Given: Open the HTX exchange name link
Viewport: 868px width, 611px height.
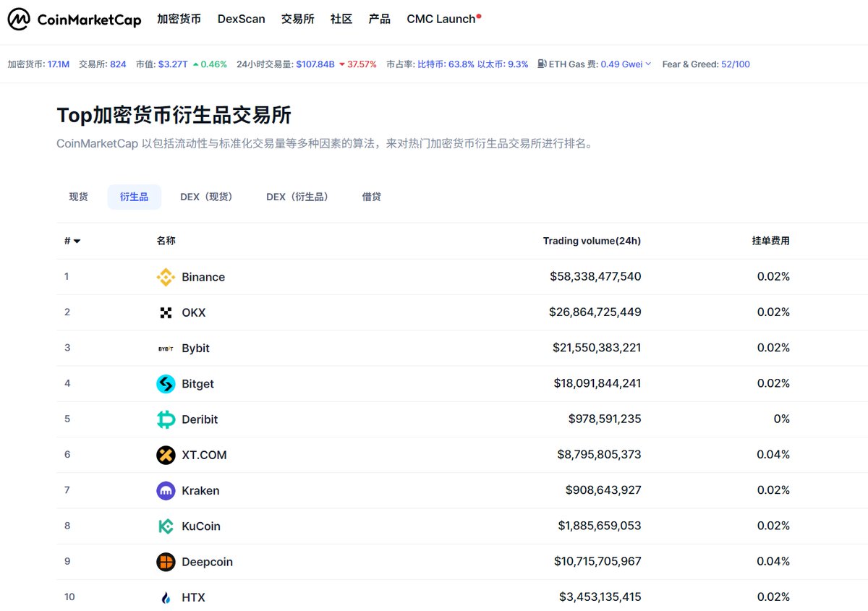Looking at the screenshot, I should pyautogui.click(x=194, y=597).
